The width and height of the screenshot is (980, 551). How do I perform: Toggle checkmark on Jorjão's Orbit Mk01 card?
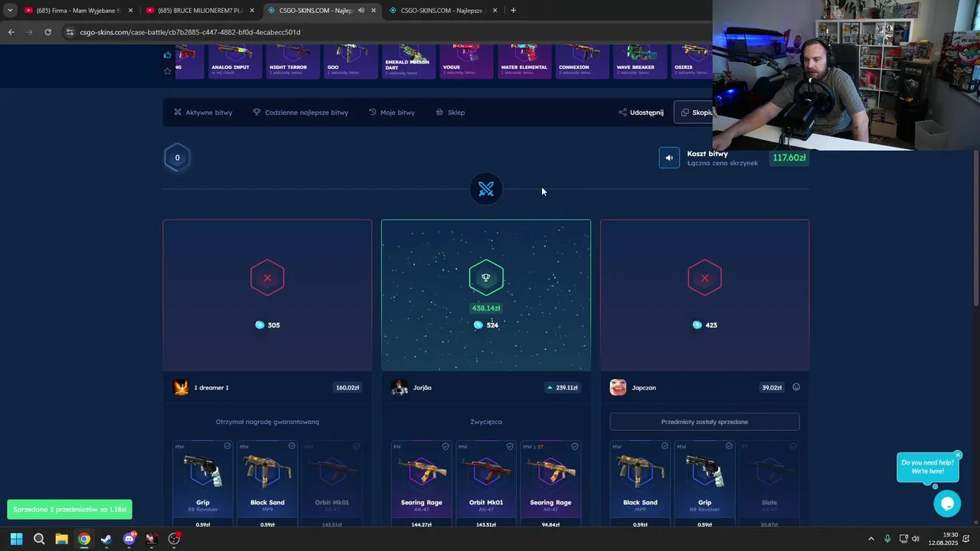click(510, 446)
